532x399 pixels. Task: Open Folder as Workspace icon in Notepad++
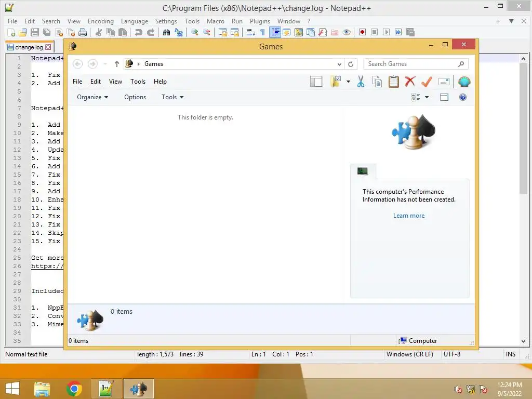(335, 32)
